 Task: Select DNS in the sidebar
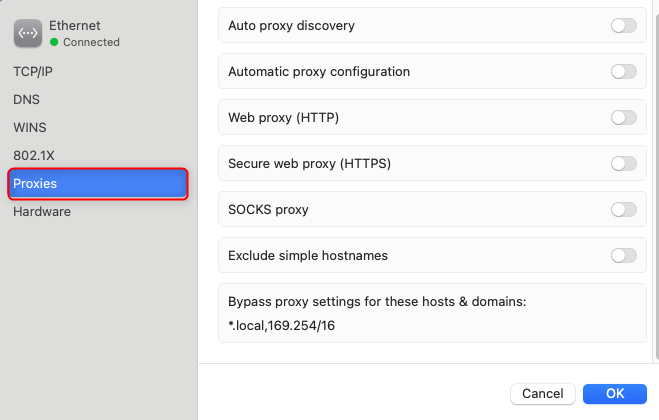click(26, 100)
